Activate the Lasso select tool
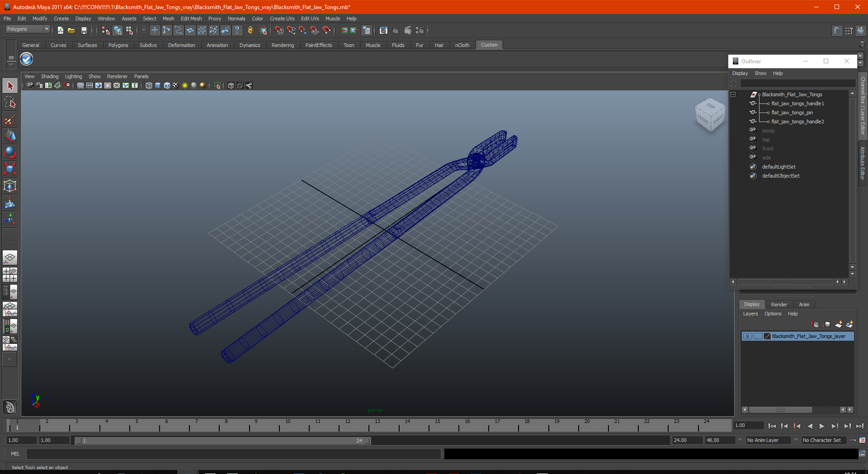The height and width of the screenshot is (474, 868). pos(10,103)
